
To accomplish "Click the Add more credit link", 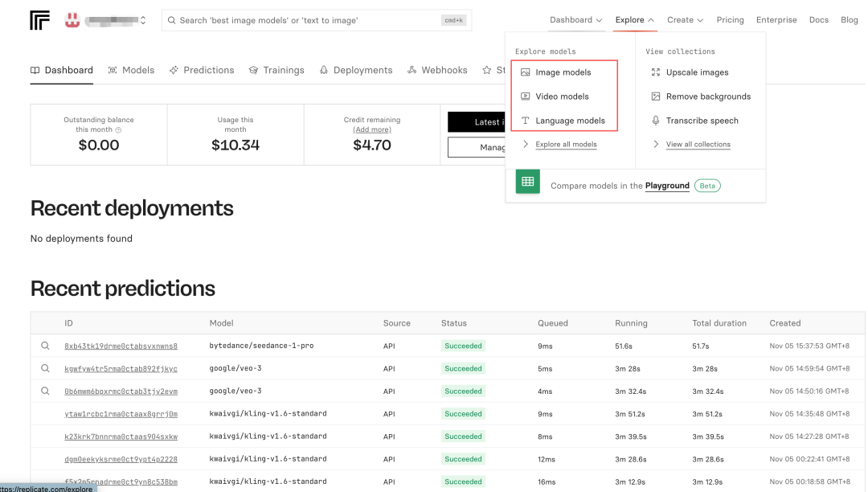I will (372, 129).
